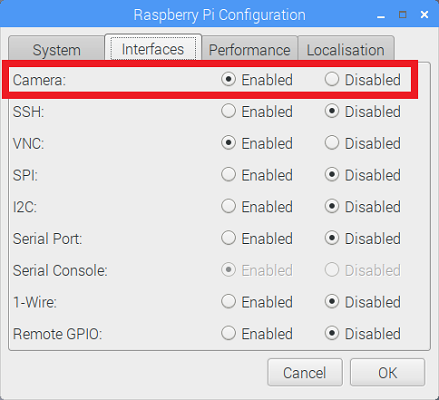Disable the VNC interface
The width and height of the screenshot is (439, 400).
332,143
